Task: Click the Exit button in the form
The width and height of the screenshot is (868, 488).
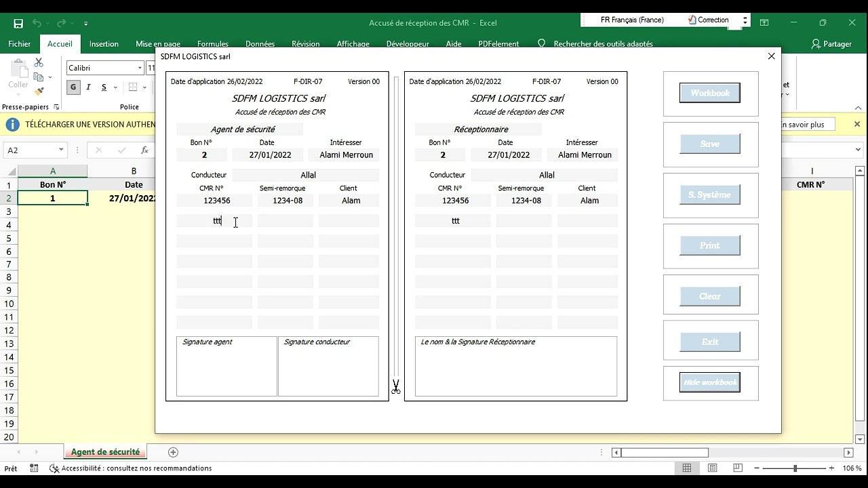Action: (710, 342)
